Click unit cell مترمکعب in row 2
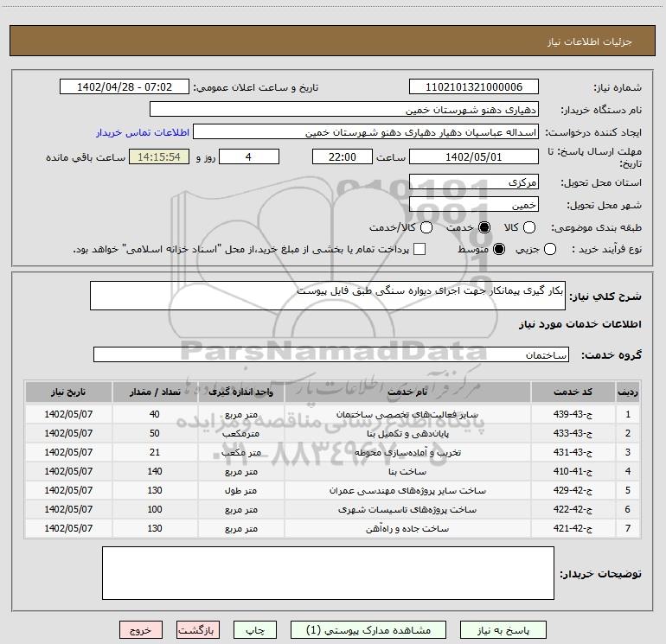This screenshot has height=644, width=666. (240, 433)
